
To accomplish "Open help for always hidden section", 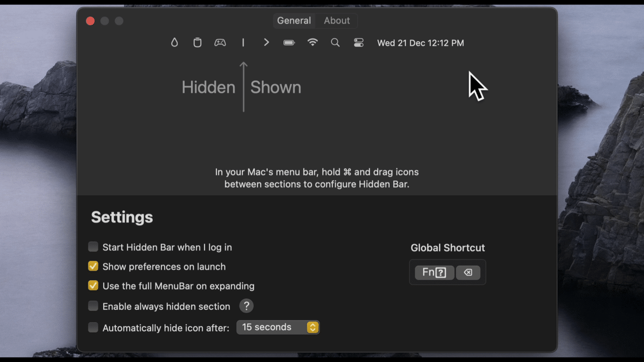I will pos(247,306).
